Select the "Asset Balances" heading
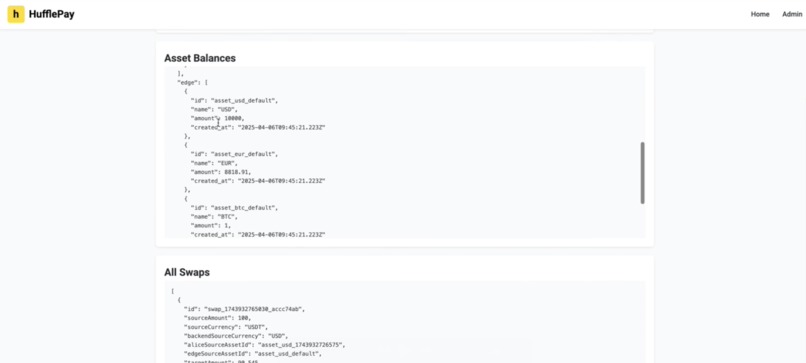The image size is (806, 363). click(200, 58)
